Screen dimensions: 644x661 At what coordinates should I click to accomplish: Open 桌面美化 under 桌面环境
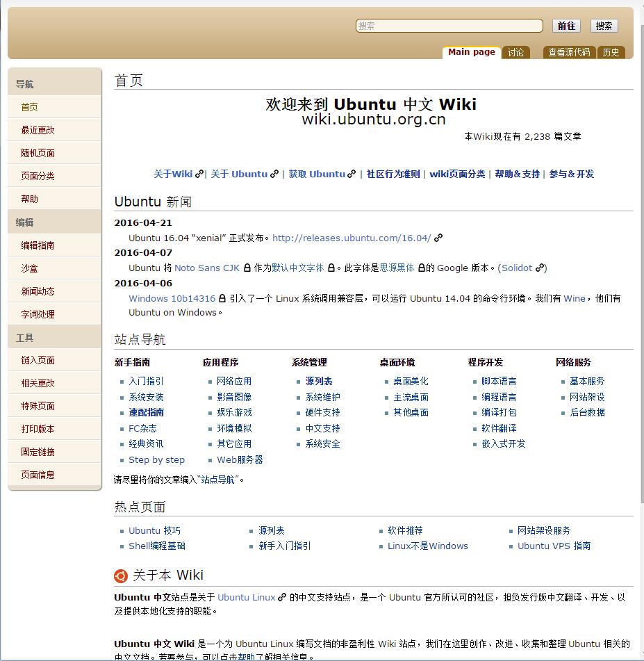(411, 381)
